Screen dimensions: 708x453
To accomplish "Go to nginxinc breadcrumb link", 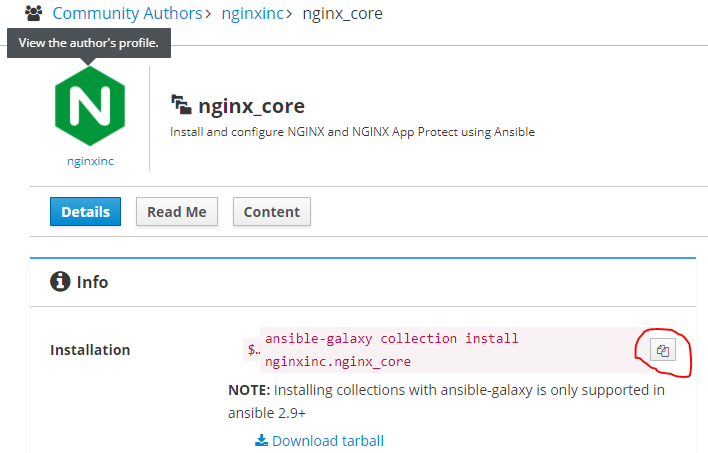I will [252, 14].
